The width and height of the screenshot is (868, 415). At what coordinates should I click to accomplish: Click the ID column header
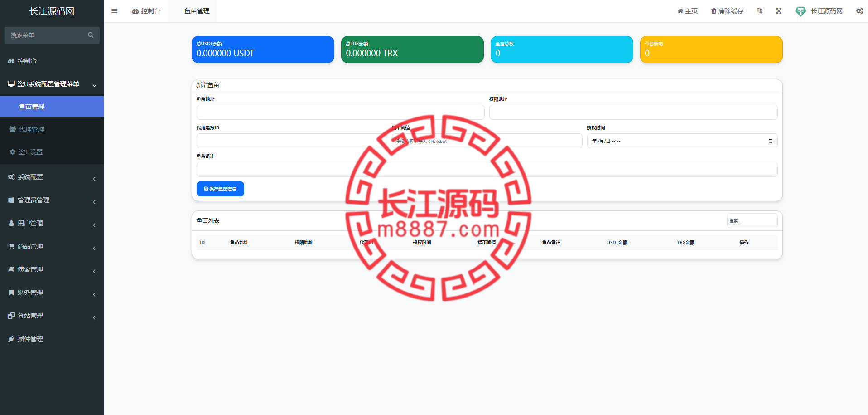[x=203, y=243]
